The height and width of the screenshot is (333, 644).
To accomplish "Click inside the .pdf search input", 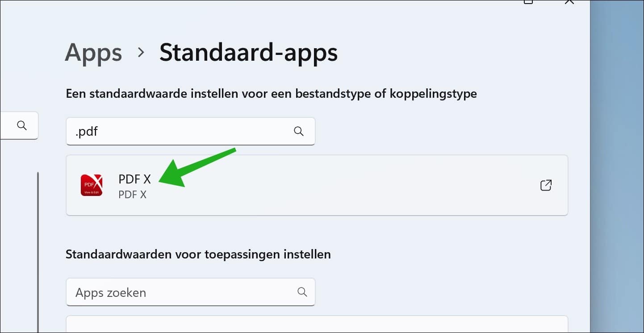I will click(179, 131).
